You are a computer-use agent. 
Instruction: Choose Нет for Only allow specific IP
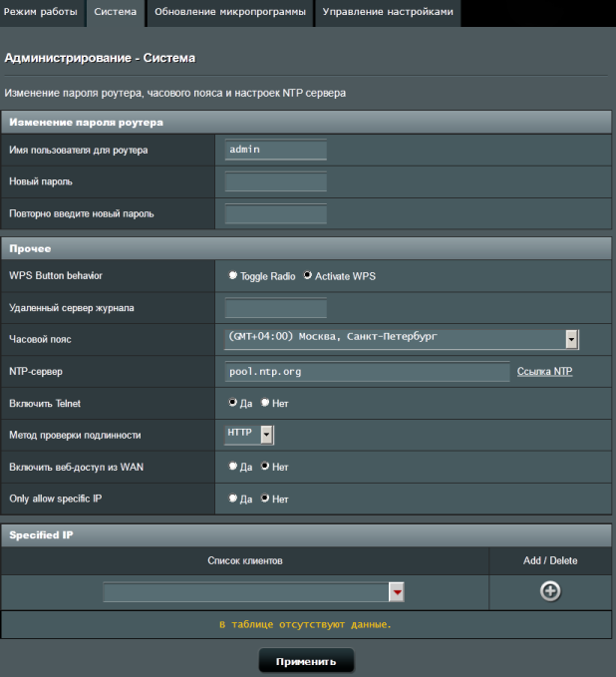tap(265, 499)
